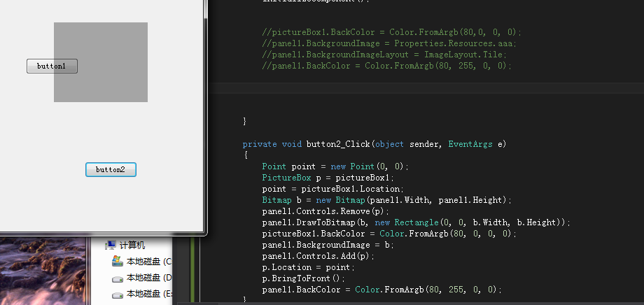Select the 本地磁盘 (D drive icon
The image size is (644, 305).
pyautogui.click(x=118, y=278)
